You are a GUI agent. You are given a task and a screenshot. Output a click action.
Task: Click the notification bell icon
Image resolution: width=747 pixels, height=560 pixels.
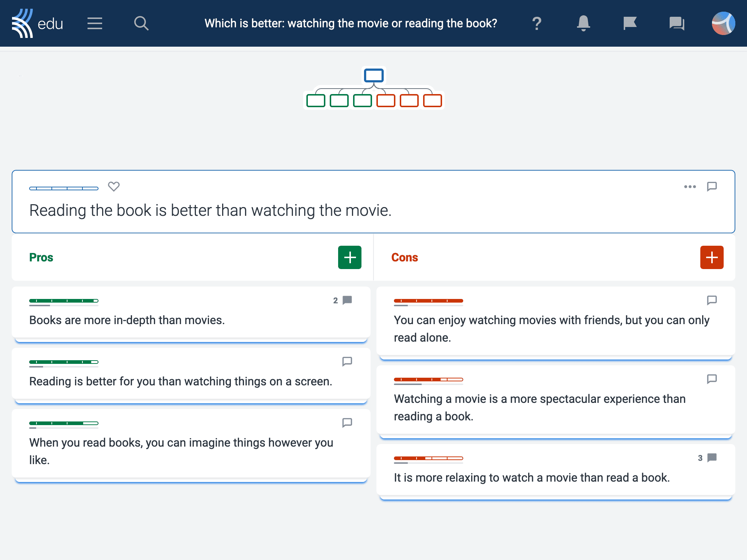coord(584,24)
